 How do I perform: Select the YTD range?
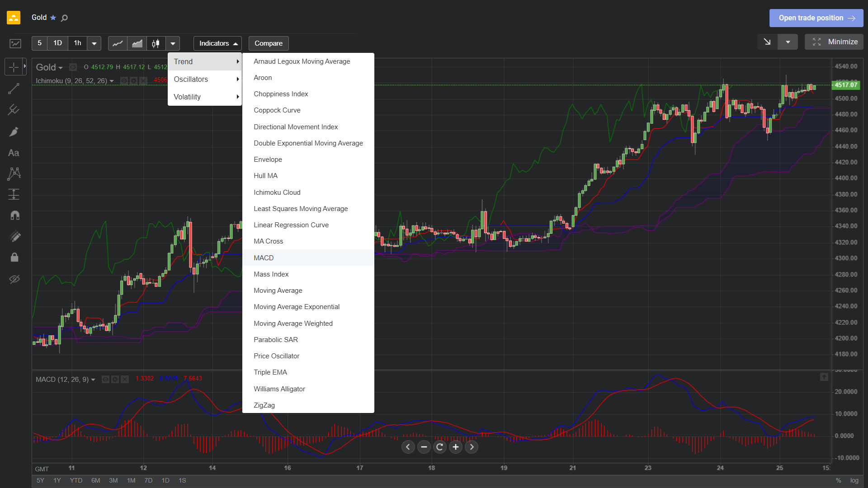pos(76,480)
